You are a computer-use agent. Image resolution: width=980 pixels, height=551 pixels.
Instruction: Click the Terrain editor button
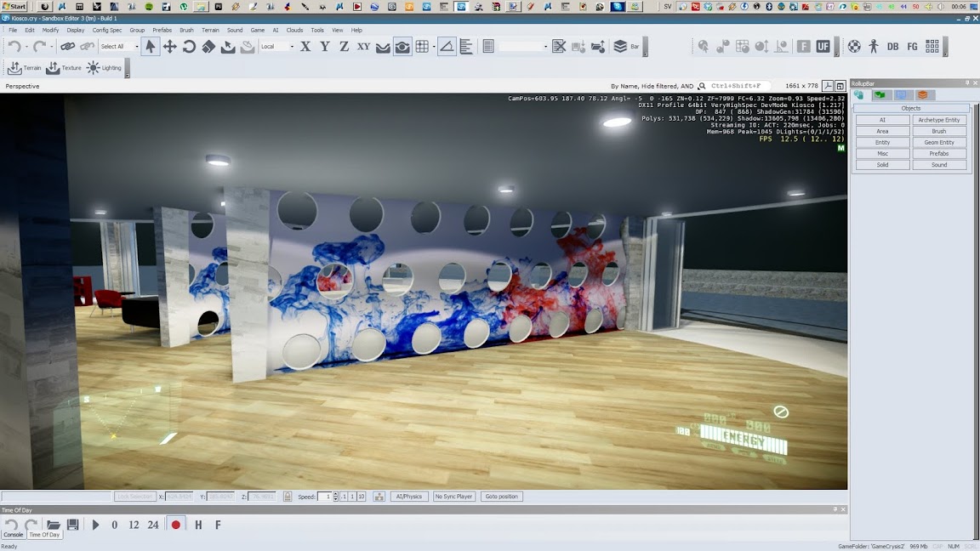click(x=25, y=67)
